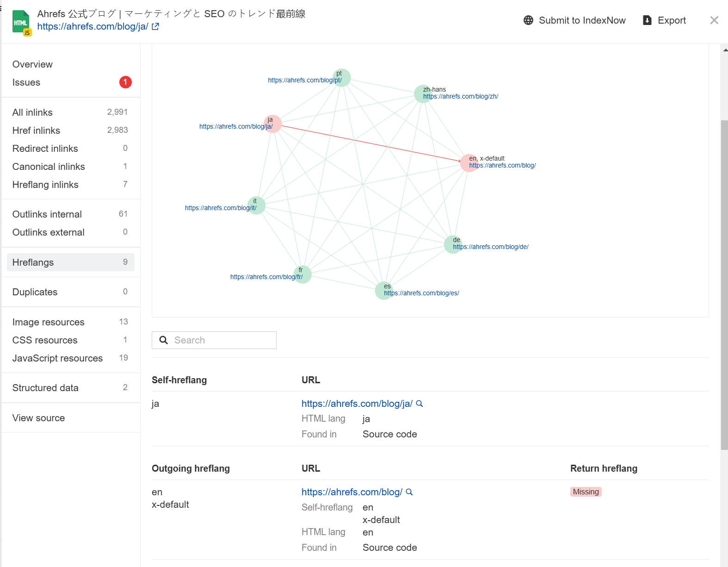
Task: Click the magnifier icon next to https://ahrefs.com/blog/ja/
Action: coord(419,404)
